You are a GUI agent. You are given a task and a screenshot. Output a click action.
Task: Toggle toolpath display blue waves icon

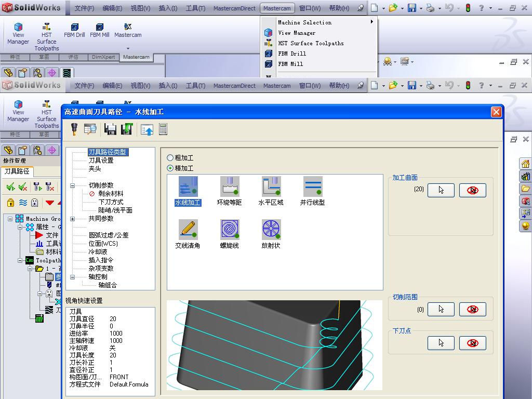pyautogui.click(x=23, y=203)
